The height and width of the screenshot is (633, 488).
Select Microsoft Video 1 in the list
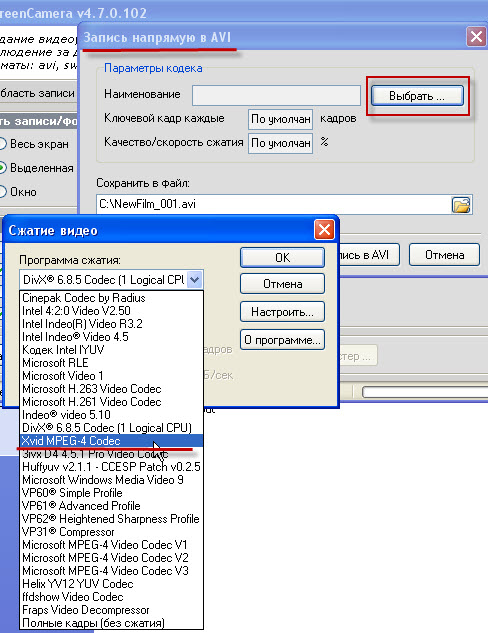[111, 376]
